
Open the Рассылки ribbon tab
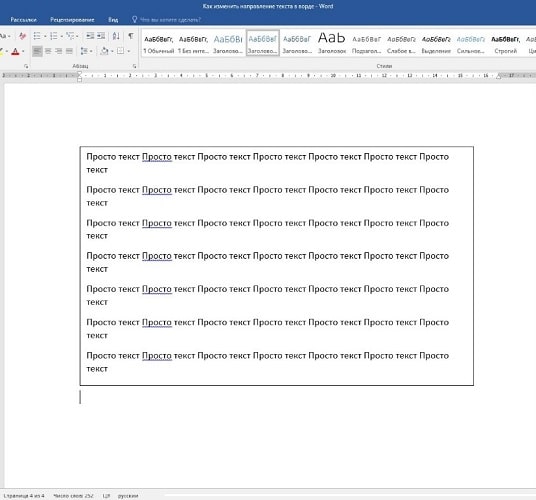[23, 20]
